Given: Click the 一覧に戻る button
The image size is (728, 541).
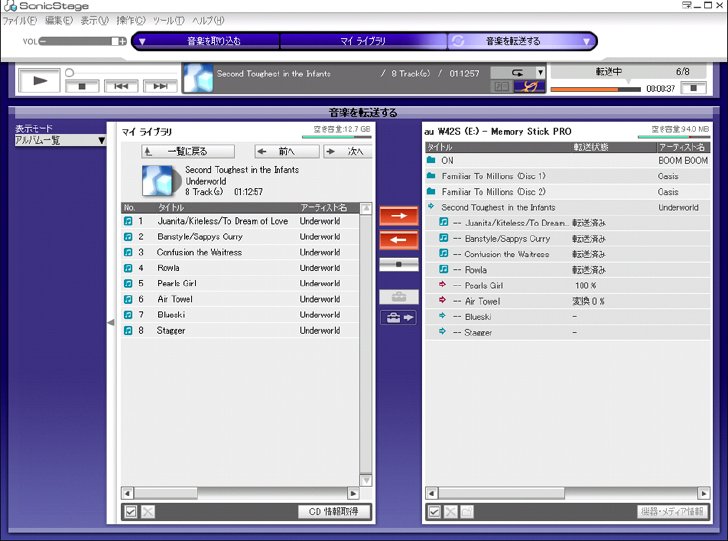Looking at the screenshot, I should click(188, 151).
